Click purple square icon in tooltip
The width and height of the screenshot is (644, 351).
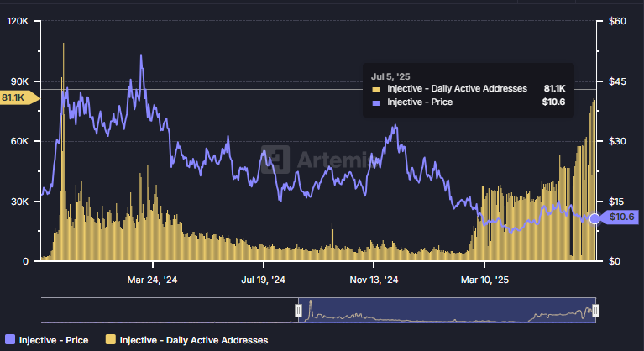point(376,102)
